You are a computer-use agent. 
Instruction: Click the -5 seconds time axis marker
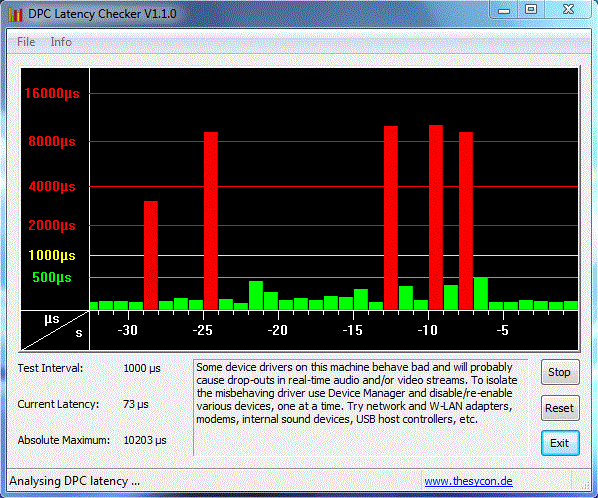point(503,330)
